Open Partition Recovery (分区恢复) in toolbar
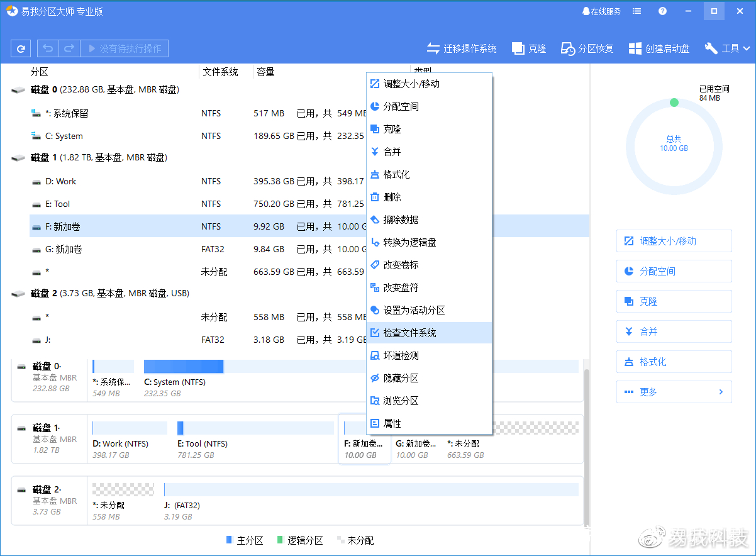This screenshot has height=556, width=756. (567, 48)
